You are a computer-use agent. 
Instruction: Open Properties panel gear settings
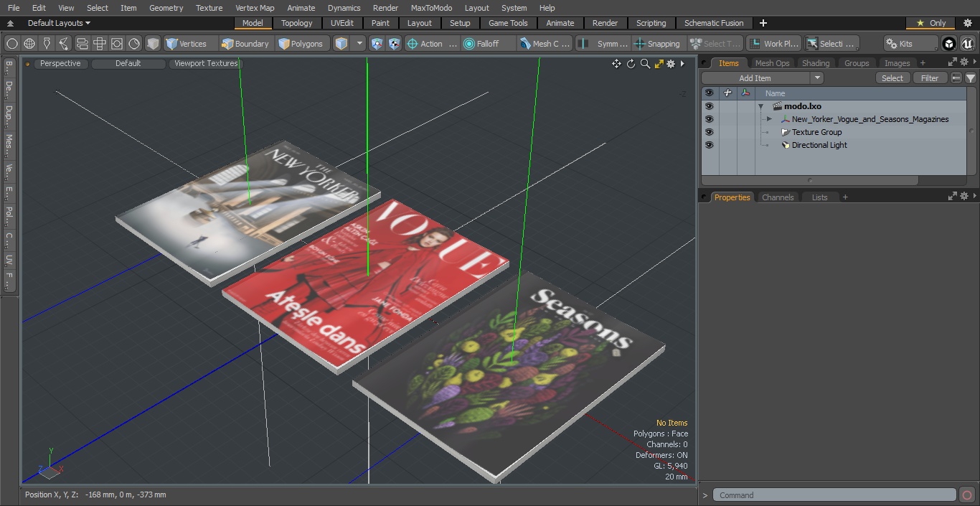[965, 196]
